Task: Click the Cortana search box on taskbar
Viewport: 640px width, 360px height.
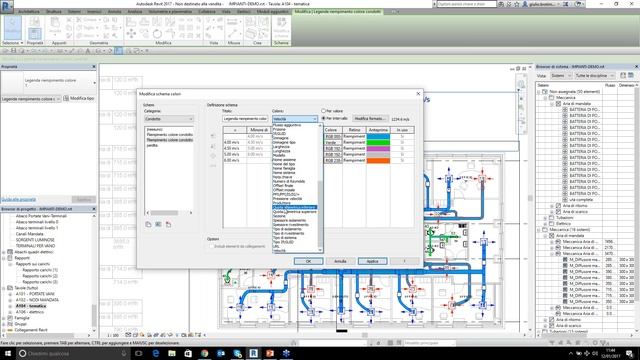Action: pos(73,353)
